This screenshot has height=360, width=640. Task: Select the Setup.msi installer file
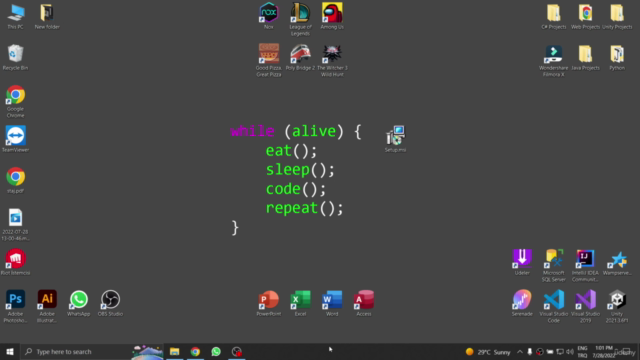[395, 139]
